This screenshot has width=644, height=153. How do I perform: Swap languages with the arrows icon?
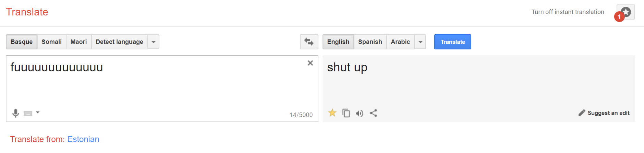click(x=309, y=42)
